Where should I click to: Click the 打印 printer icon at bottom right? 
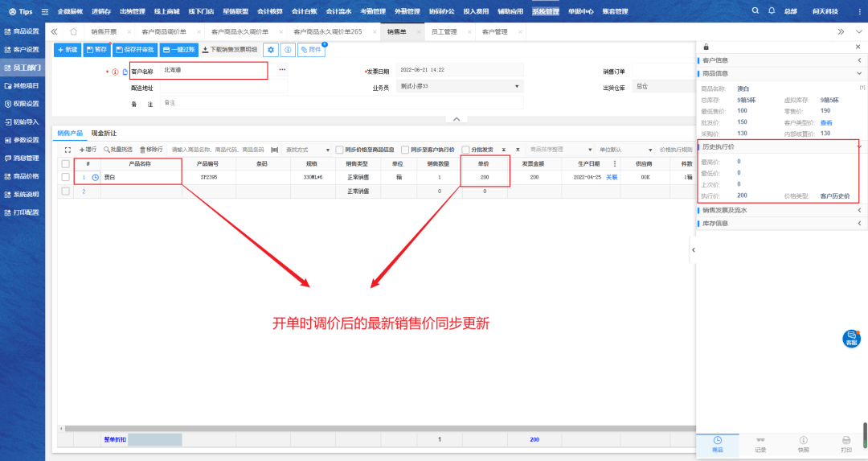pos(845,443)
